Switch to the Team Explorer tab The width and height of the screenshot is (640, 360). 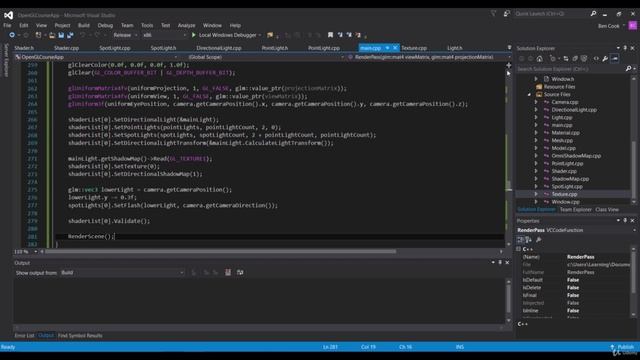coord(576,209)
